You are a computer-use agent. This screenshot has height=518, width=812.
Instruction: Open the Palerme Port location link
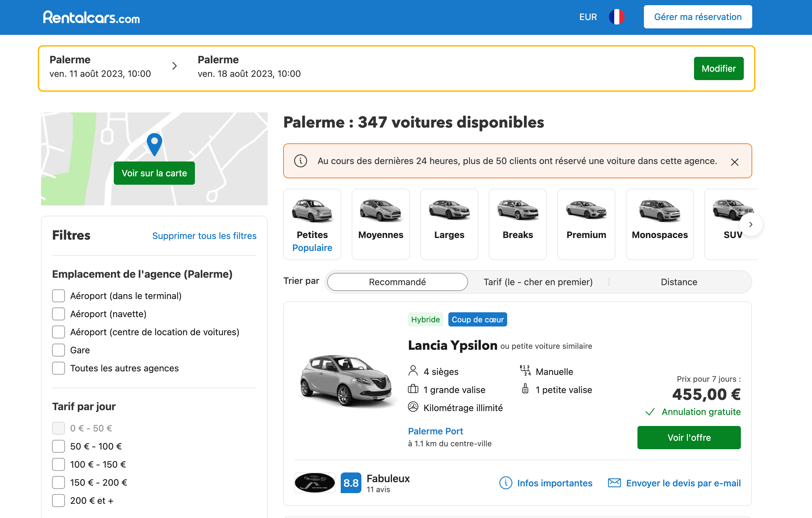pyautogui.click(x=435, y=431)
